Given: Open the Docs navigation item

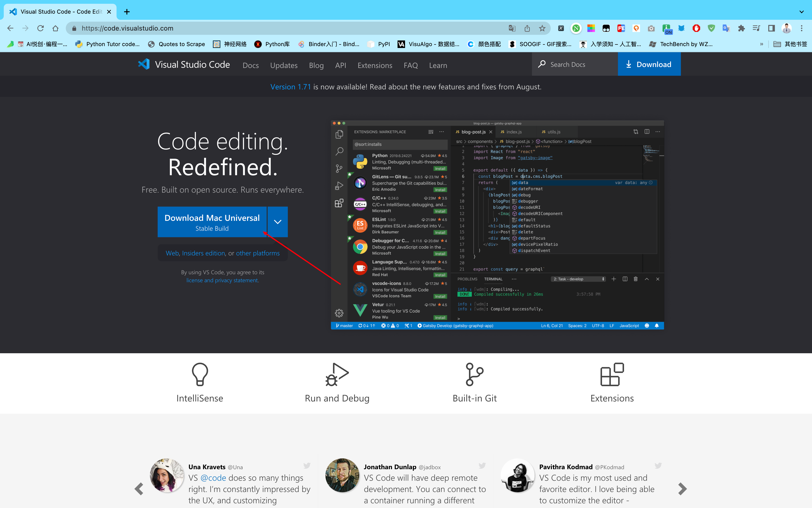Looking at the screenshot, I should click(x=251, y=65).
